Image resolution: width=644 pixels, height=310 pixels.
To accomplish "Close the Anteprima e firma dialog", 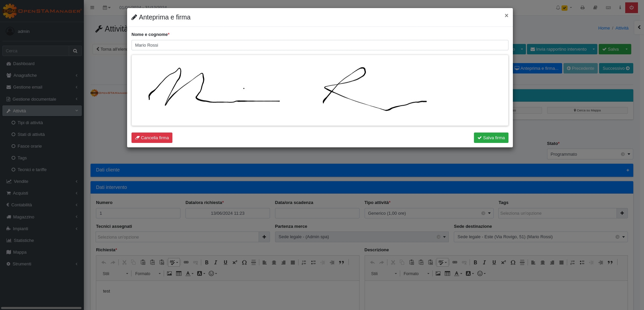I will tap(506, 16).
